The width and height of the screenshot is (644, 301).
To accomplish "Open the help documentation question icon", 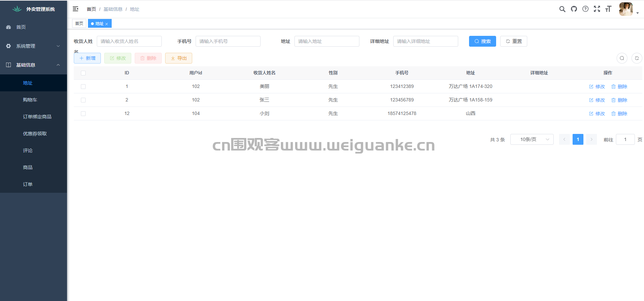I will pos(585,9).
